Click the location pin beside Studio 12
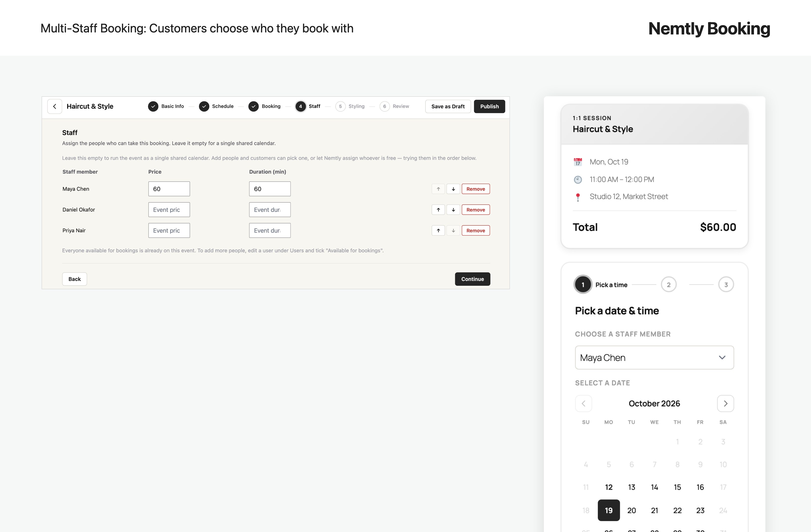 point(578,197)
